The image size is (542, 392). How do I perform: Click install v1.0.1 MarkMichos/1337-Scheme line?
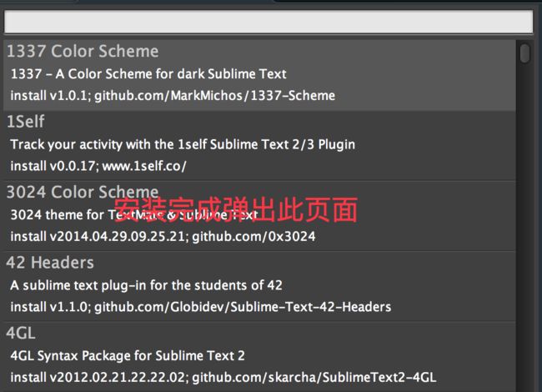pyautogui.click(x=173, y=96)
